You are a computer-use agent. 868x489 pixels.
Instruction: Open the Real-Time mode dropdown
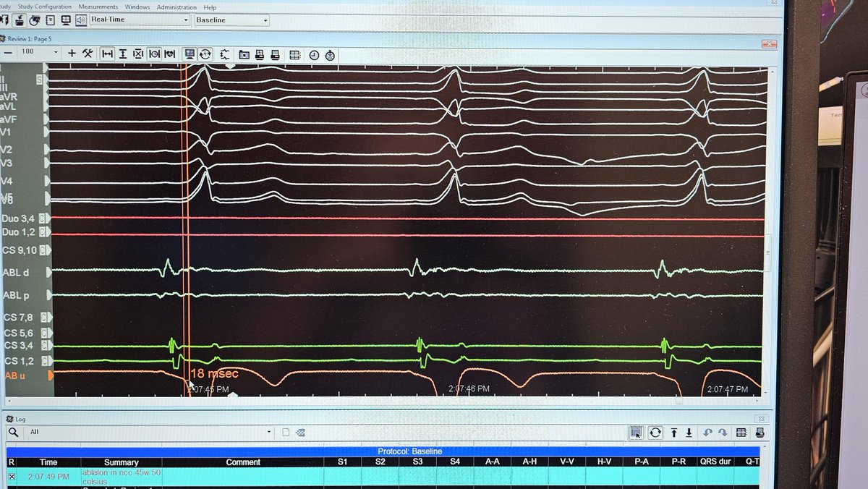pyautogui.click(x=140, y=20)
